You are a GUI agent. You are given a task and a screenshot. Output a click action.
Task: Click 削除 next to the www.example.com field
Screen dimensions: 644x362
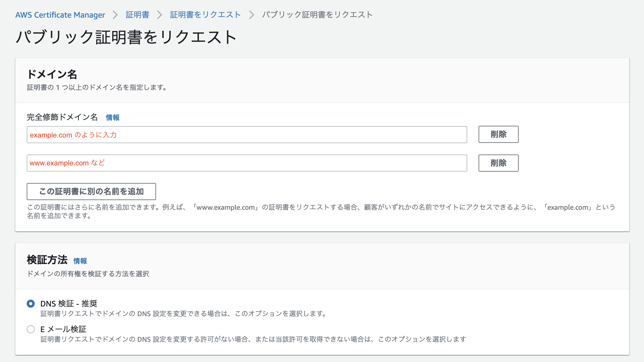498,163
